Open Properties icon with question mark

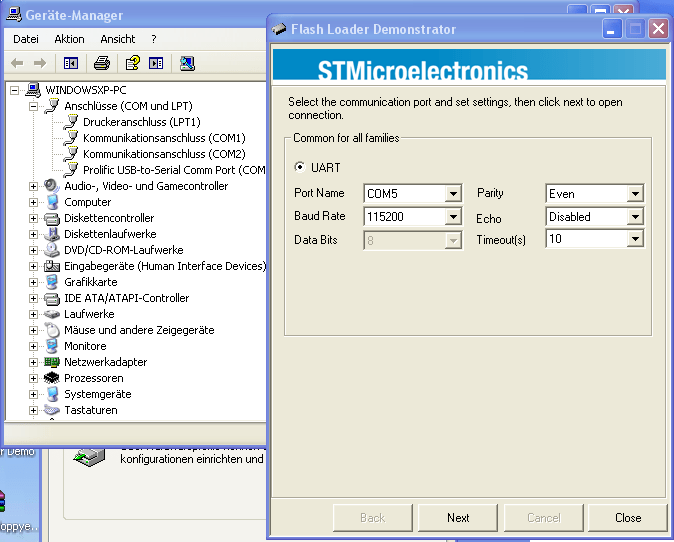pyautogui.click(x=133, y=63)
